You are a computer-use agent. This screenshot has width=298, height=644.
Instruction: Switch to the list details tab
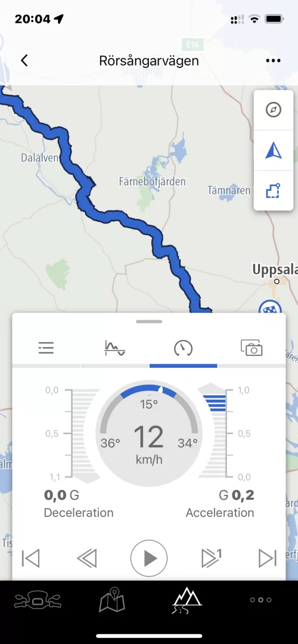pos(46,348)
